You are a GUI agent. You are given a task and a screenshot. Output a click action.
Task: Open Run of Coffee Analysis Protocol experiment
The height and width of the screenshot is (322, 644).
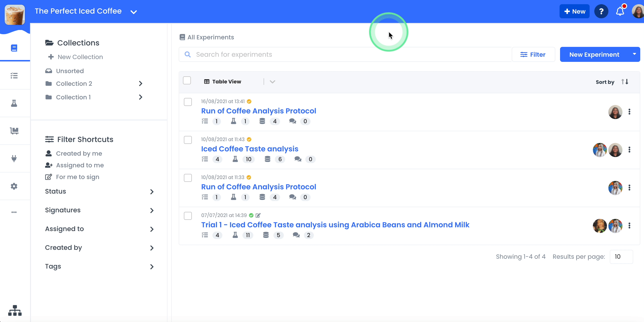point(258,111)
